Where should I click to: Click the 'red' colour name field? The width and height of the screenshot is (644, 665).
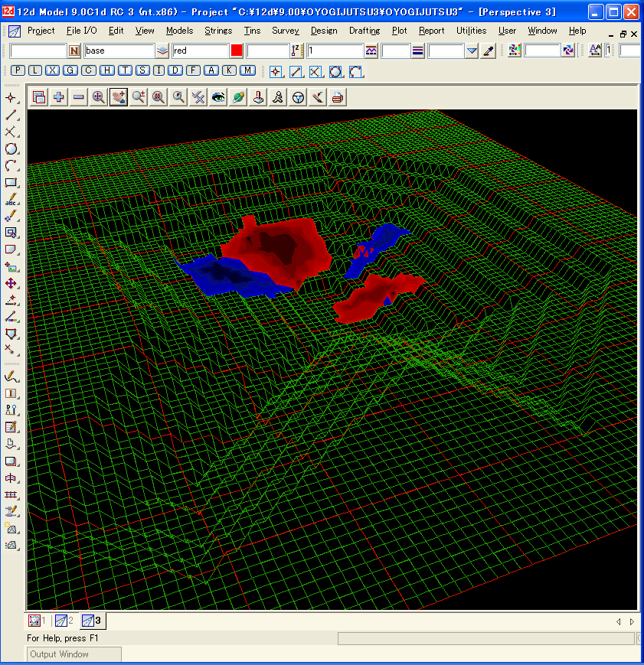[x=201, y=51]
